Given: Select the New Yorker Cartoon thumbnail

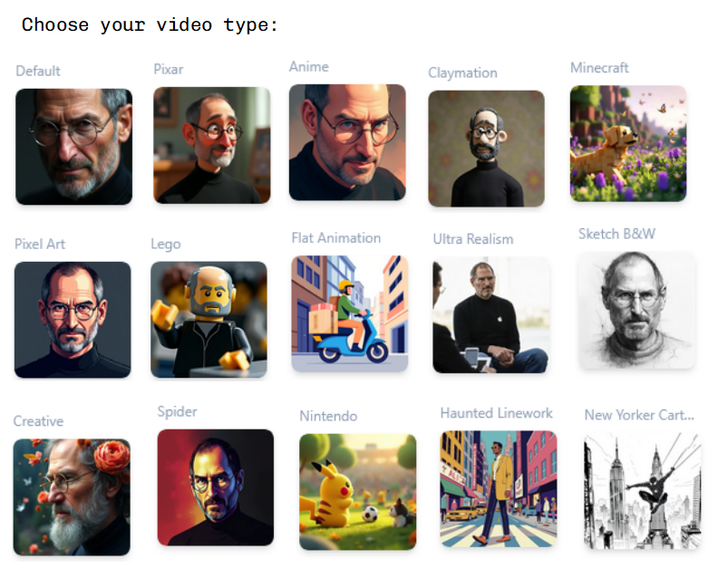Looking at the screenshot, I should [642, 491].
